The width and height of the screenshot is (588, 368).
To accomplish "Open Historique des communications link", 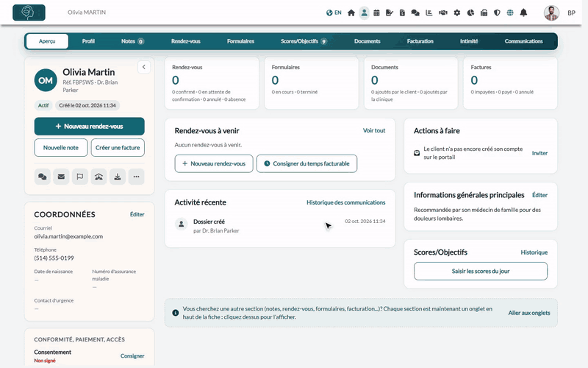I will click(x=345, y=202).
